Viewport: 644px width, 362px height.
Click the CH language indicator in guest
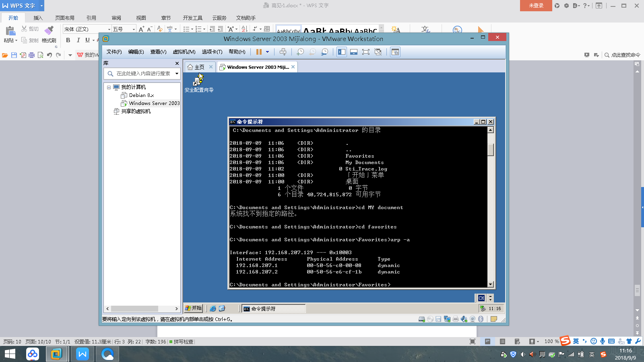tap(481, 298)
